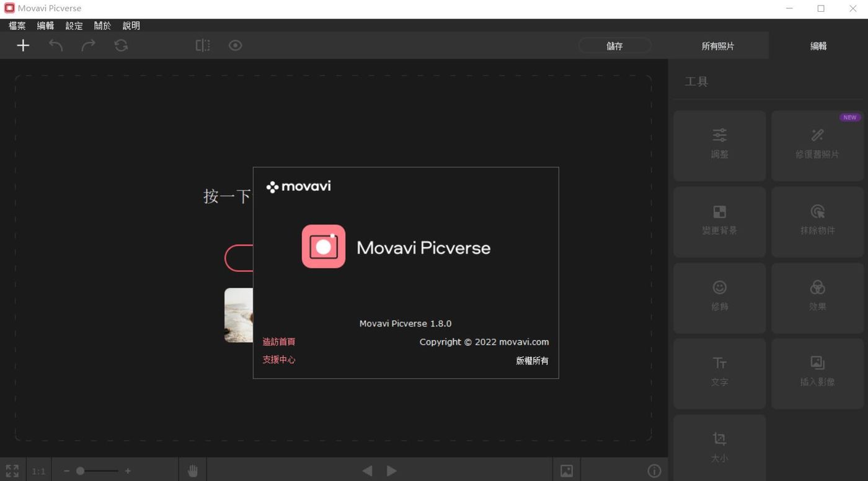The height and width of the screenshot is (481, 868).
Task: Set zoom to 1:1 actual size
Action: coord(38,471)
